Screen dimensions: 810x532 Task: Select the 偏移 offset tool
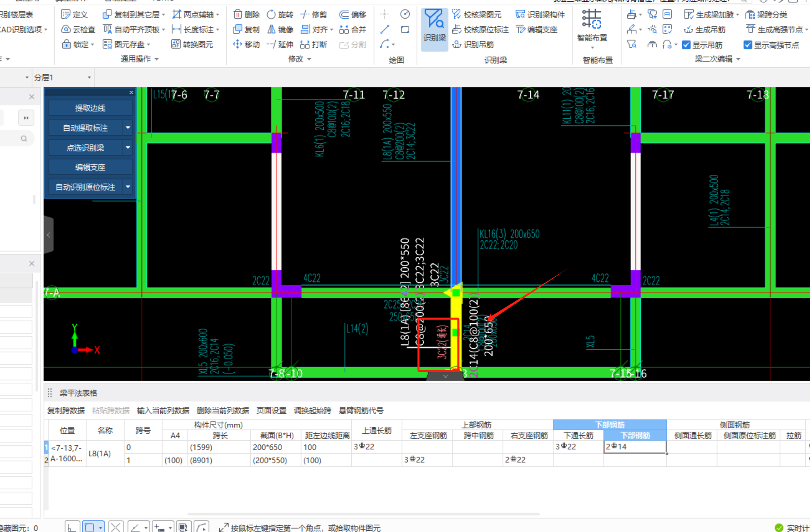point(352,15)
